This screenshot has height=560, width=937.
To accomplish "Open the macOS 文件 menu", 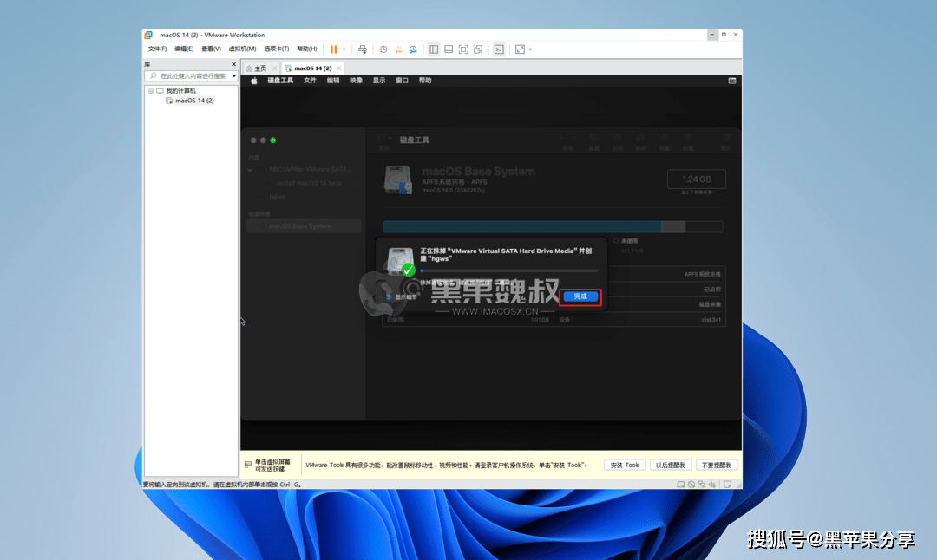I will pyautogui.click(x=310, y=81).
